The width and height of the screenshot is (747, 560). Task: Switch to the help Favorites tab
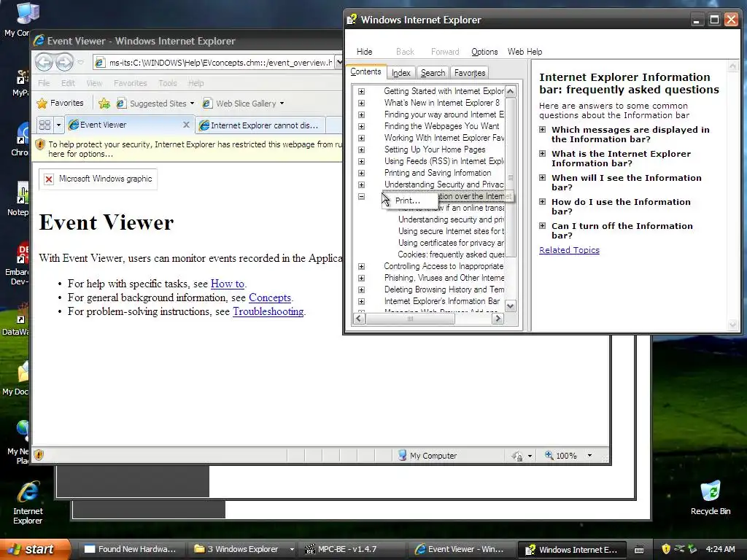pyautogui.click(x=470, y=73)
